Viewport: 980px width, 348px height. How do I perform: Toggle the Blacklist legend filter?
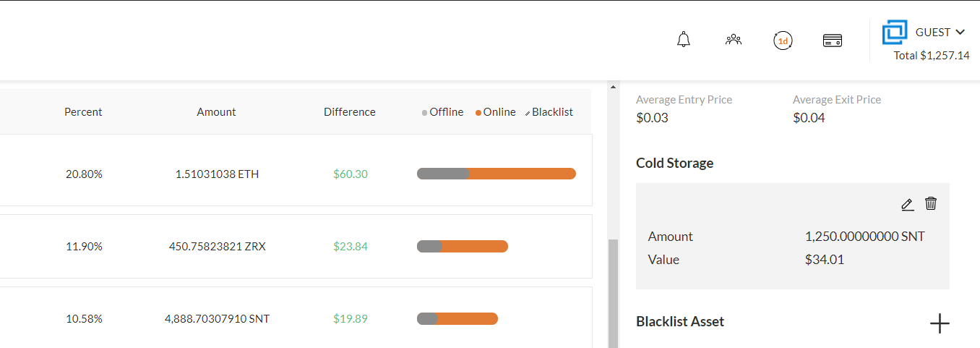click(549, 112)
